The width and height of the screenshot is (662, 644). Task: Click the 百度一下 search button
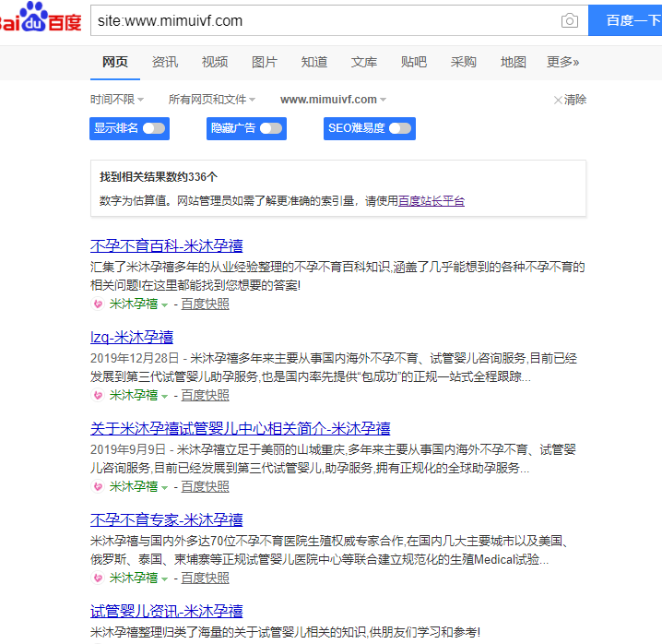coord(625,20)
